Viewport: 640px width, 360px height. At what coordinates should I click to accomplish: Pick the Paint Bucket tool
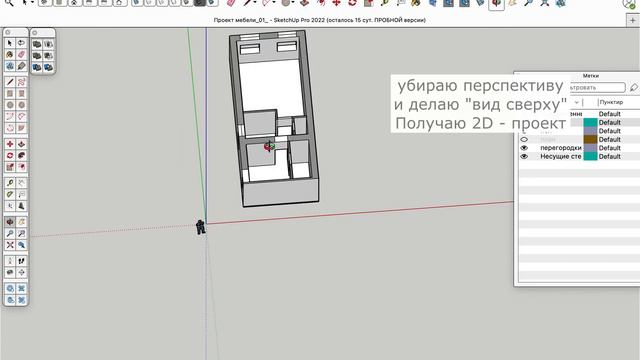tap(10, 54)
